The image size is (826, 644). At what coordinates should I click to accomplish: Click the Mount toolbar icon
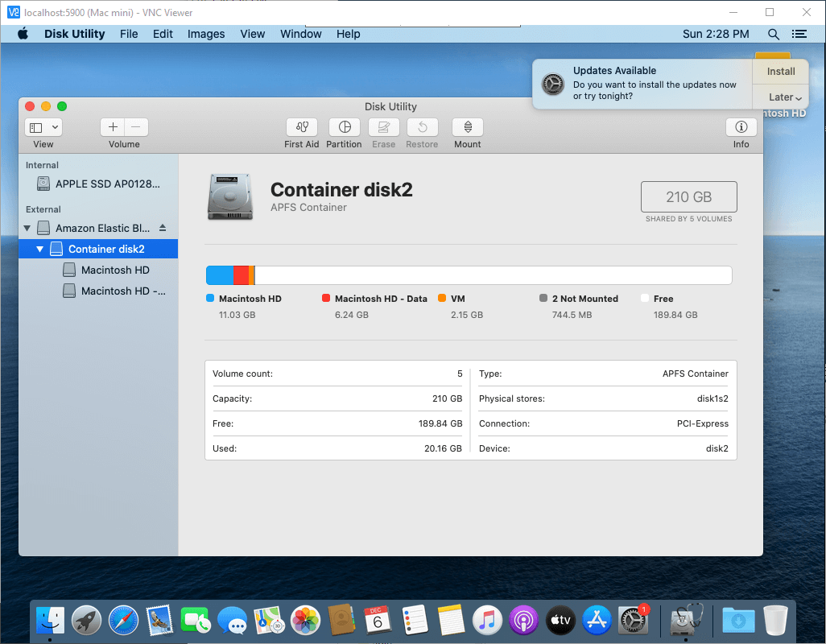467,127
